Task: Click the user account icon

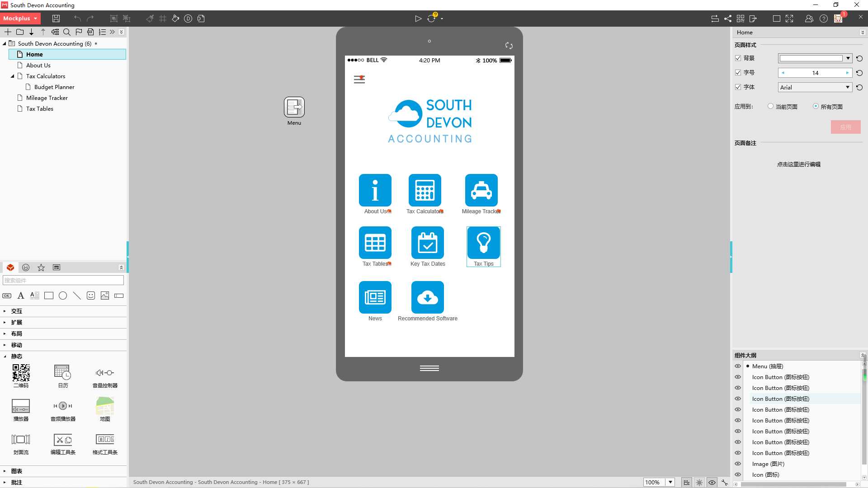Action: (x=809, y=19)
